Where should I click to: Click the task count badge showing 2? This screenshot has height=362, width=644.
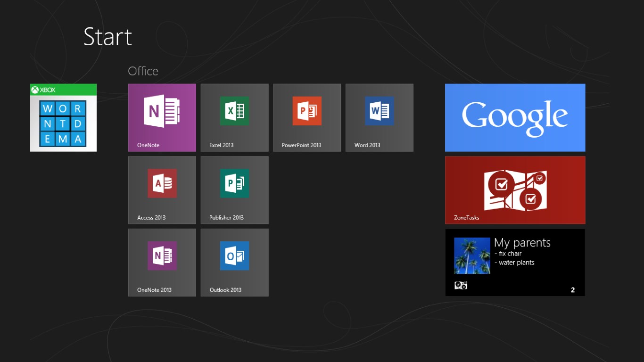573,290
